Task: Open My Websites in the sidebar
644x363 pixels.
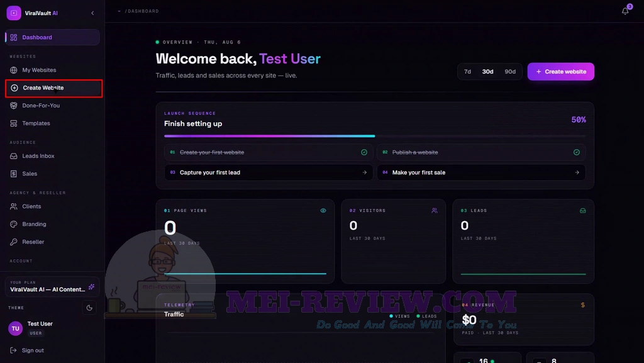Action: pyautogui.click(x=52, y=70)
